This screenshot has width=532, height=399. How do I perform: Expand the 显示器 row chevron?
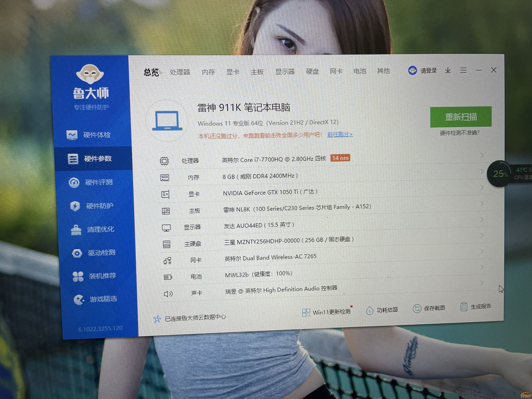(x=482, y=219)
